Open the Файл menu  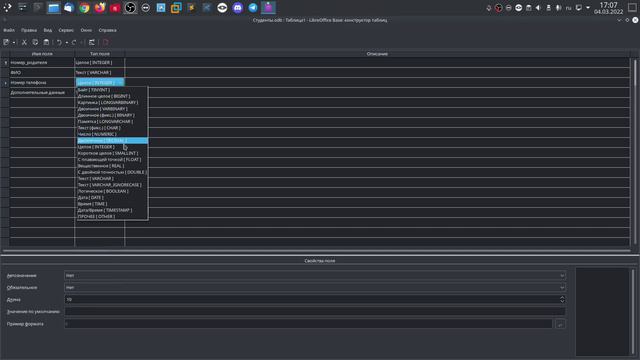click(9, 30)
